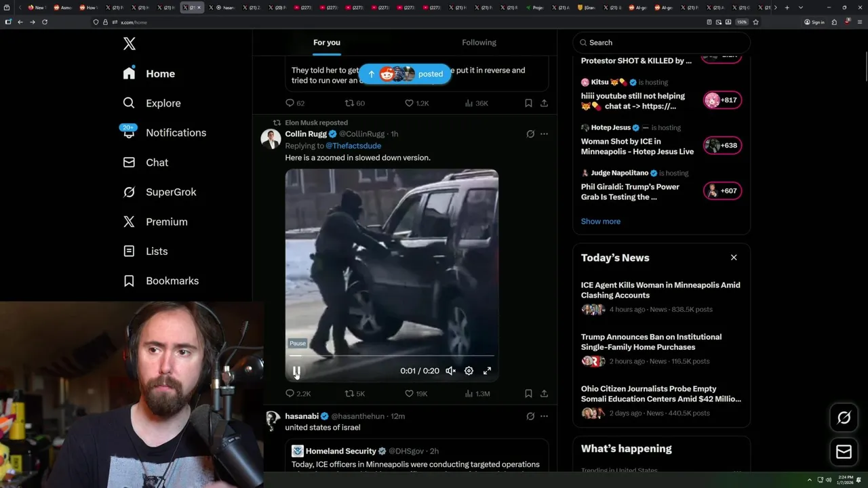
Task: Open 'Ohio Citizen Journalists Probe' news
Action: pos(661,394)
